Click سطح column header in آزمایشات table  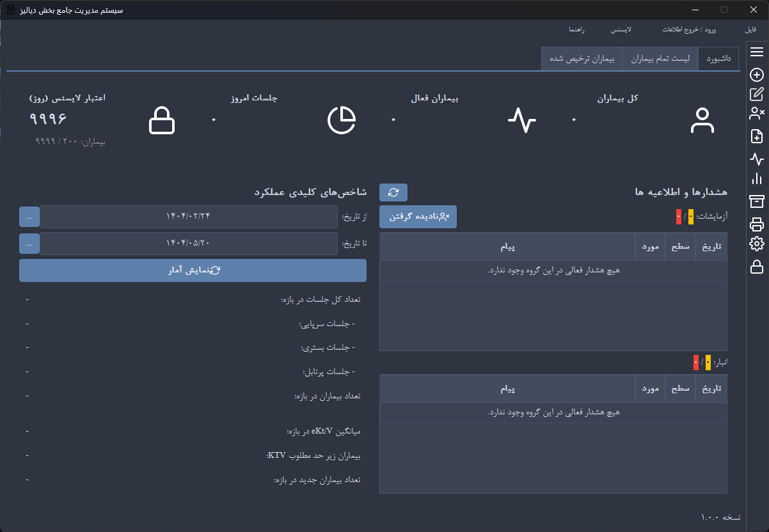[681, 247]
